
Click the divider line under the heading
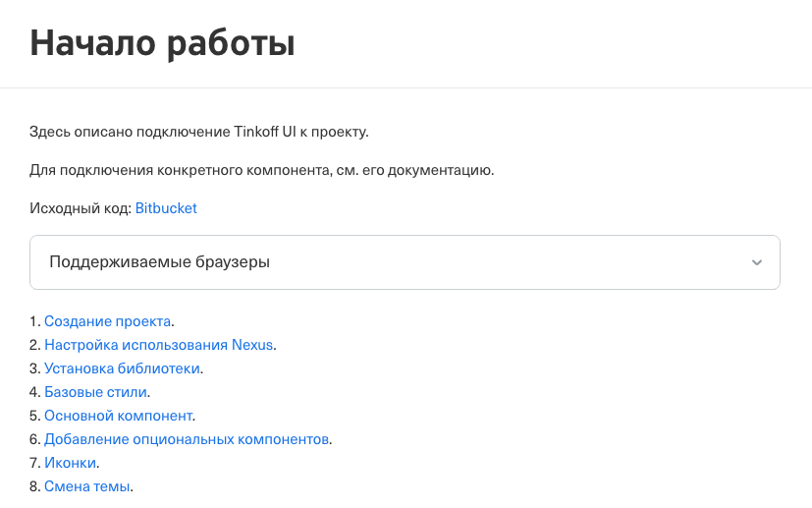(406, 87)
